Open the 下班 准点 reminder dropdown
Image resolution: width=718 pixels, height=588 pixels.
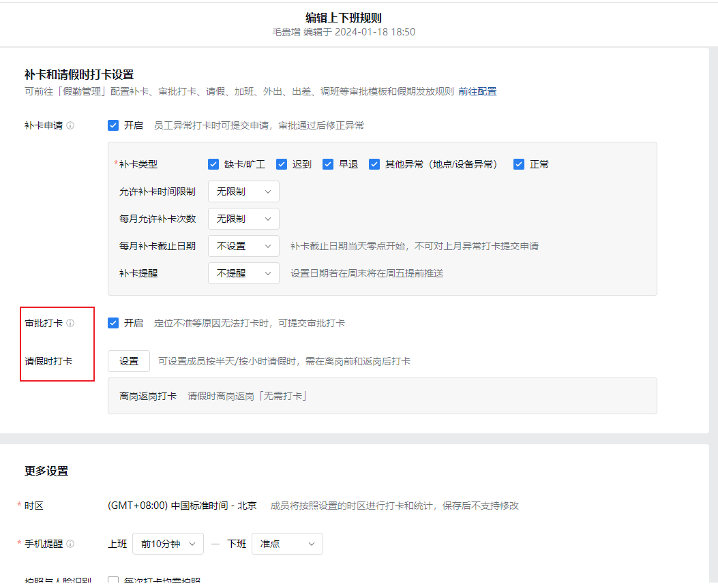tap(287, 544)
